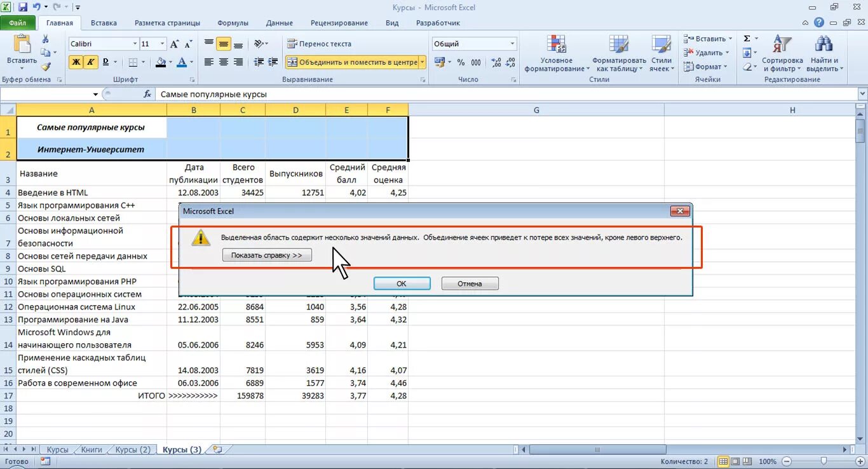
Task: Enable Перенос текста wrap text
Action: [319, 44]
